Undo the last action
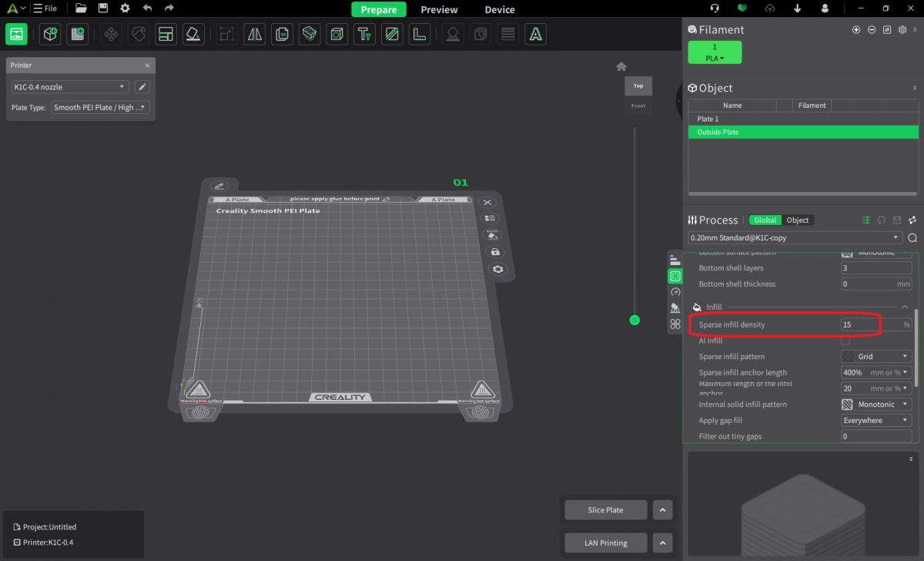Screen dimensions: 924x561 (x=147, y=8)
